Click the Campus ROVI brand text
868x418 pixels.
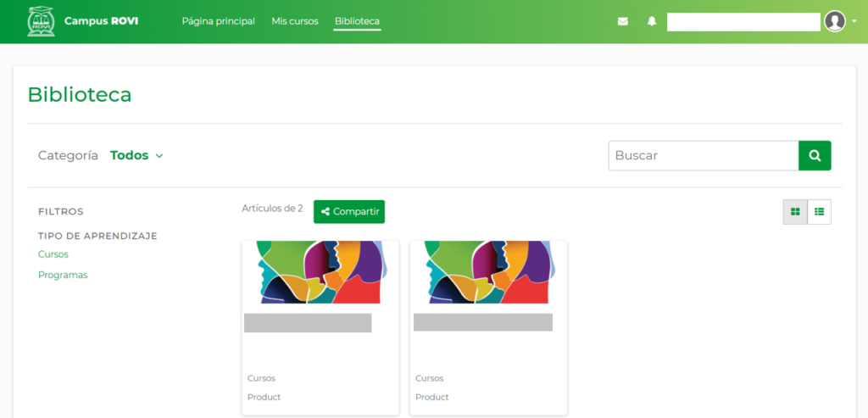101,21
